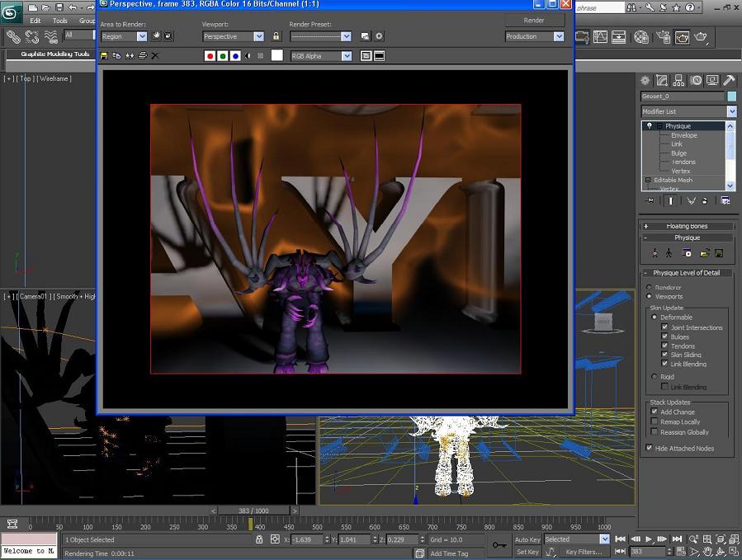Click the Auto Key button
The height and width of the screenshot is (560, 742).
pyautogui.click(x=527, y=539)
